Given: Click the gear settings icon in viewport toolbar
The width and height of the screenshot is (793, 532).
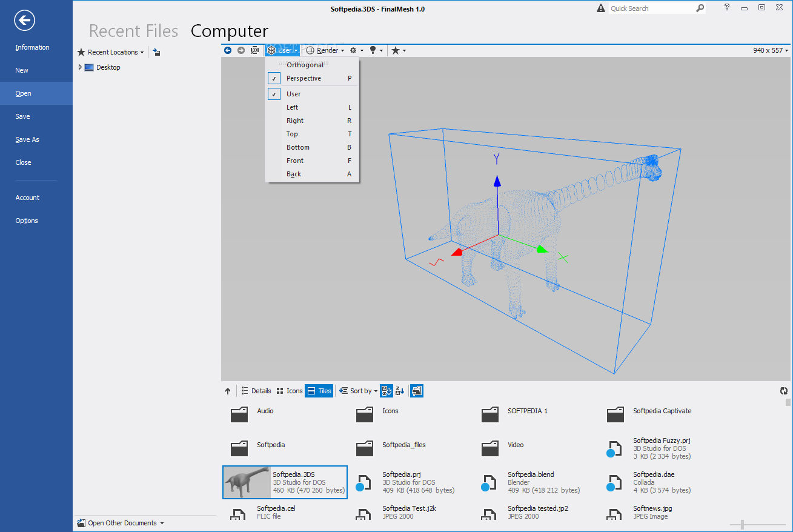Looking at the screenshot, I should [x=353, y=50].
